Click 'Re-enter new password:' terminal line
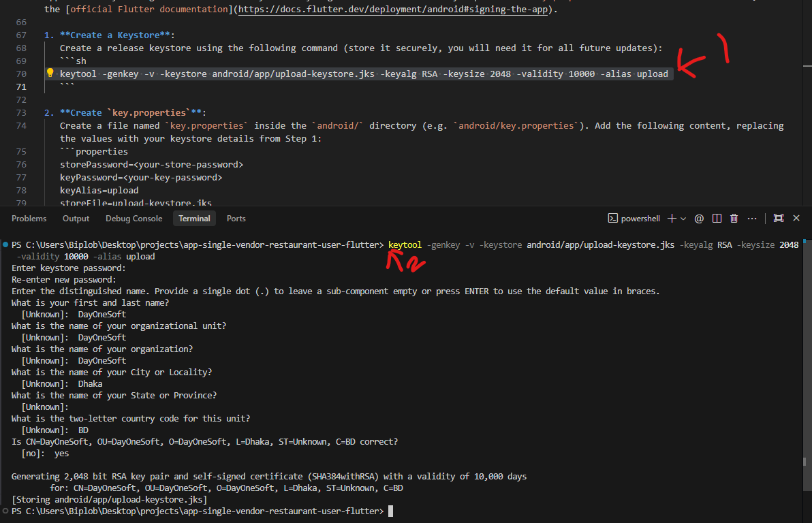Image resolution: width=812 pixels, height=523 pixels. pyautogui.click(x=64, y=280)
